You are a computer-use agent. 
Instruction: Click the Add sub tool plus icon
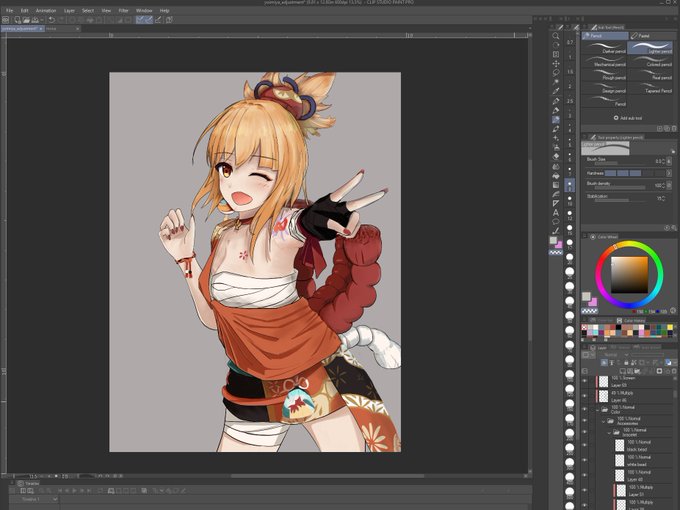616,118
